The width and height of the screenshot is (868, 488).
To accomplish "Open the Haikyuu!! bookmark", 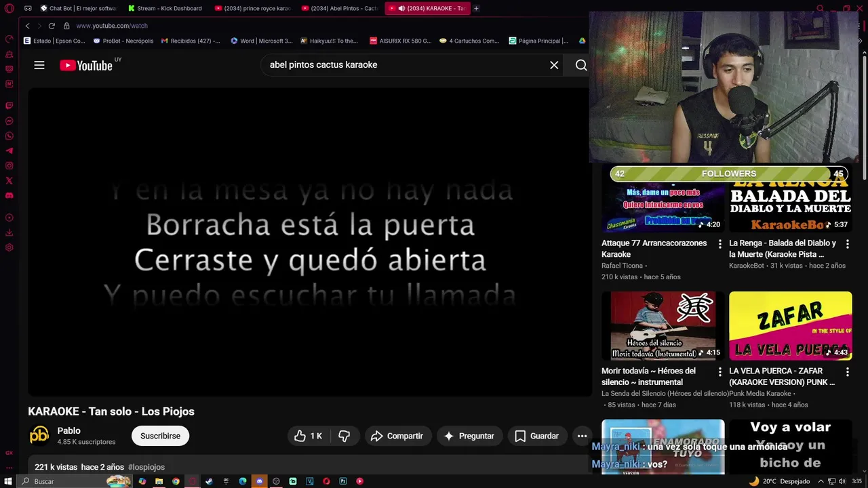I will [x=330, y=41].
